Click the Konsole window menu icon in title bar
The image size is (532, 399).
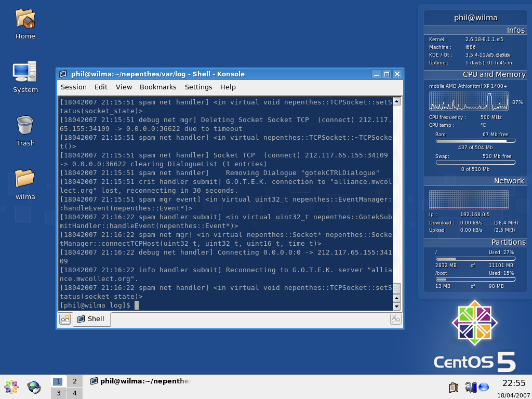(63, 74)
